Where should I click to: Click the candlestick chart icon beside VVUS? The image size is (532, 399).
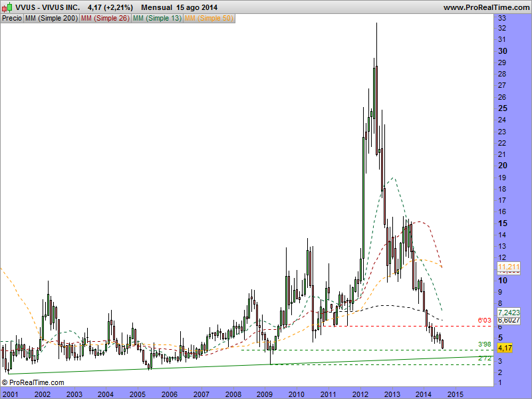(x=7, y=7)
